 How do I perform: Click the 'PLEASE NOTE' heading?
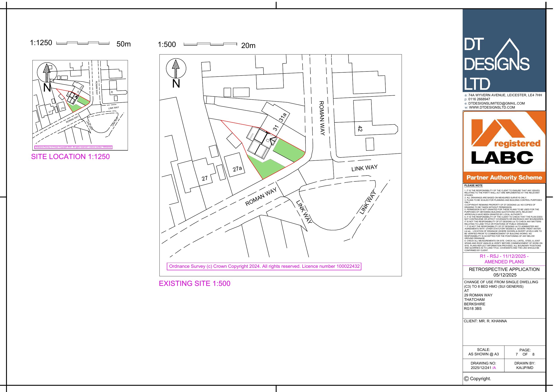(473, 185)
